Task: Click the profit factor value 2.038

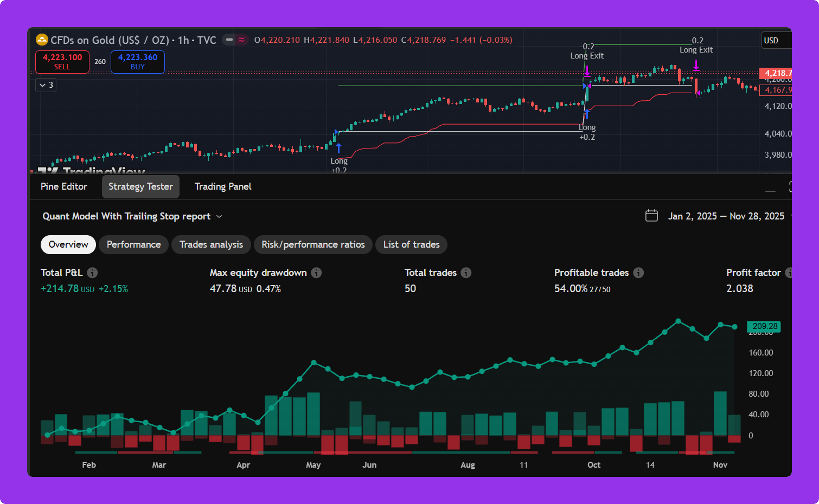Action: 740,289
